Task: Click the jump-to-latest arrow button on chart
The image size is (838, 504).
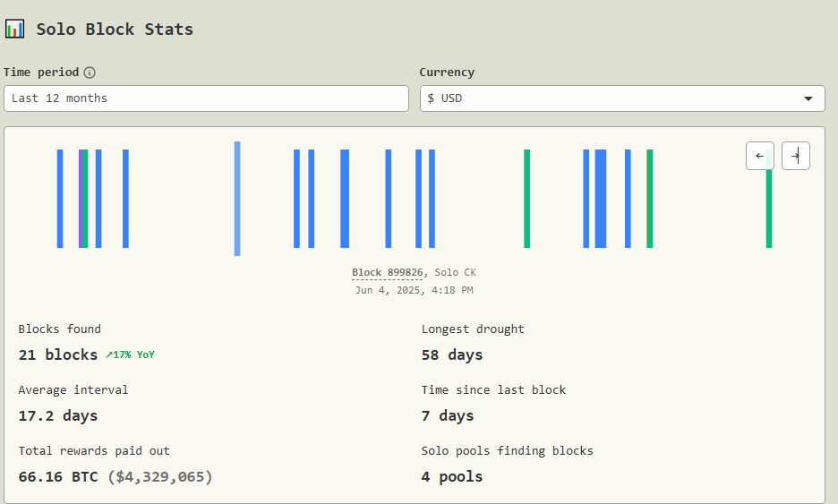Action: coord(795,156)
